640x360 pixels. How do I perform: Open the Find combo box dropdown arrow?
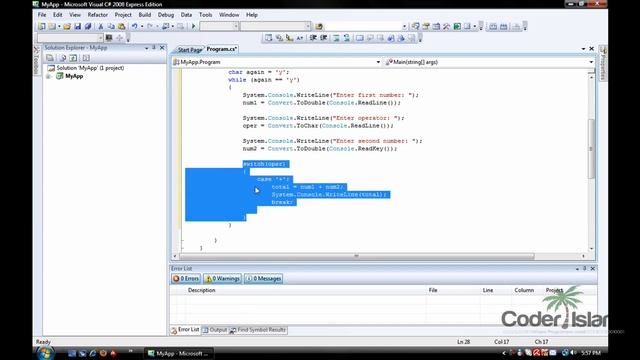(404, 27)
